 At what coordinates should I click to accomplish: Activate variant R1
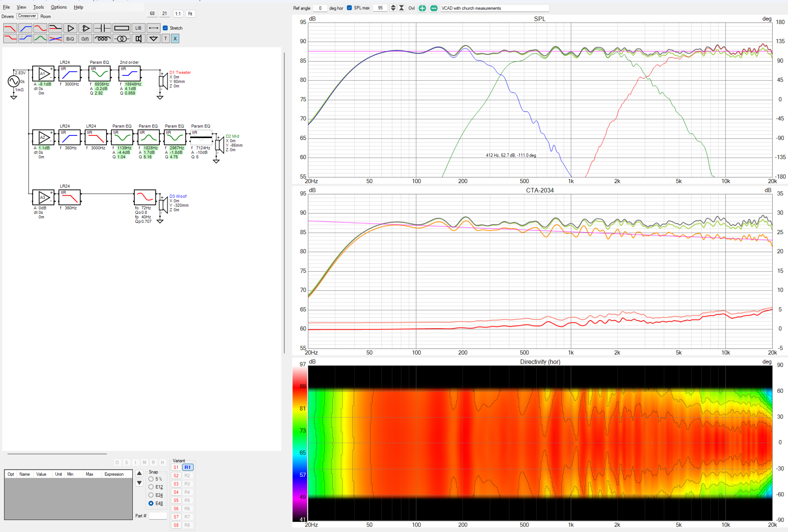187,467
